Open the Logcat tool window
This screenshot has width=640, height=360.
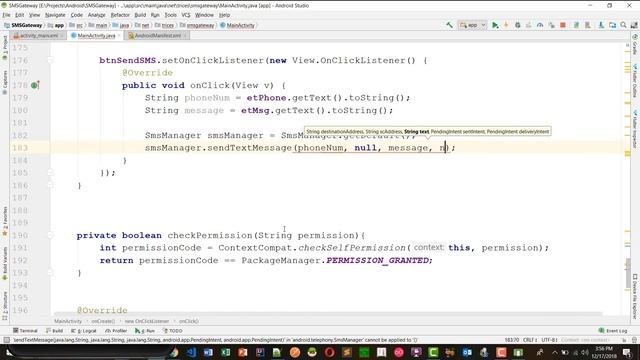[x=84, y=331]
